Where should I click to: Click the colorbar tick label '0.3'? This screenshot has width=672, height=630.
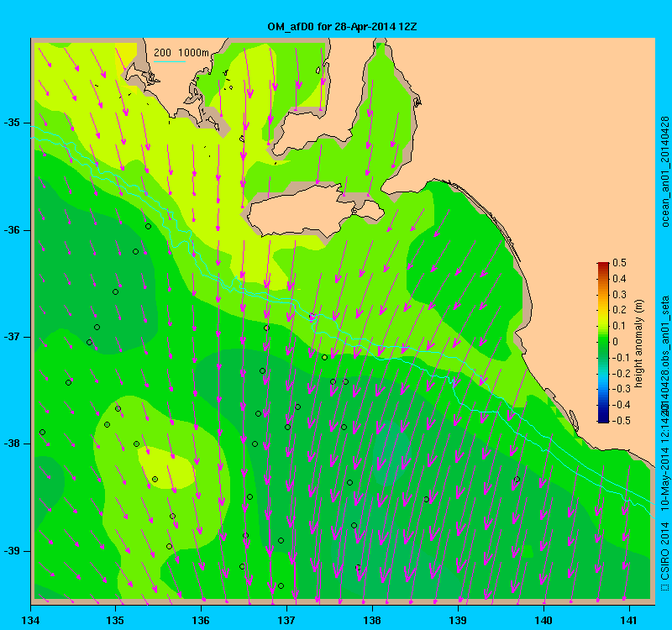(619, 295)
